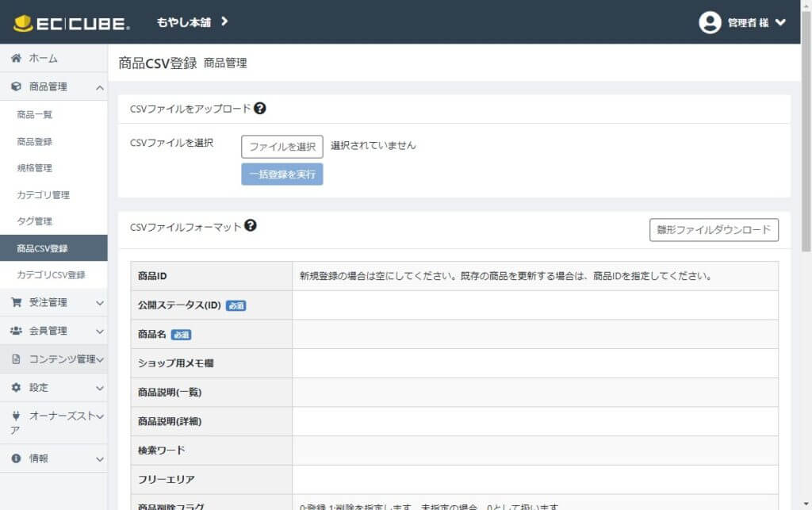
Task: Click 雛形ファイルダウンロード button
Action: 714,230
